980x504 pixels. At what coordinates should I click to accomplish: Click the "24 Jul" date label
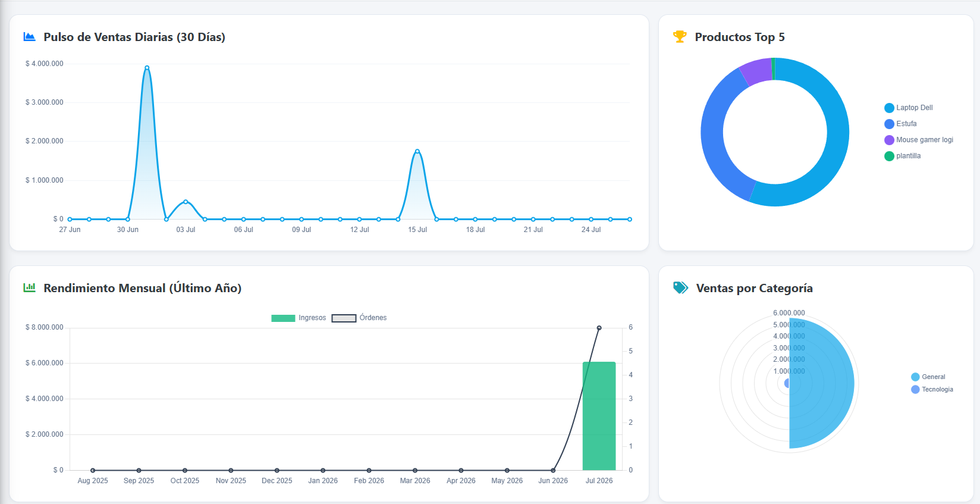coord(591,230)
